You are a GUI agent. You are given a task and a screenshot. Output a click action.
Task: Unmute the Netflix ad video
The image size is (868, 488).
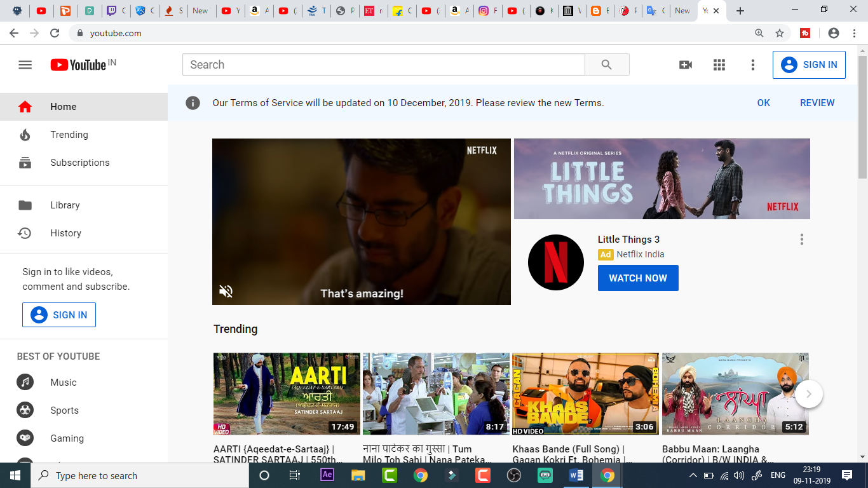(226, 291)
